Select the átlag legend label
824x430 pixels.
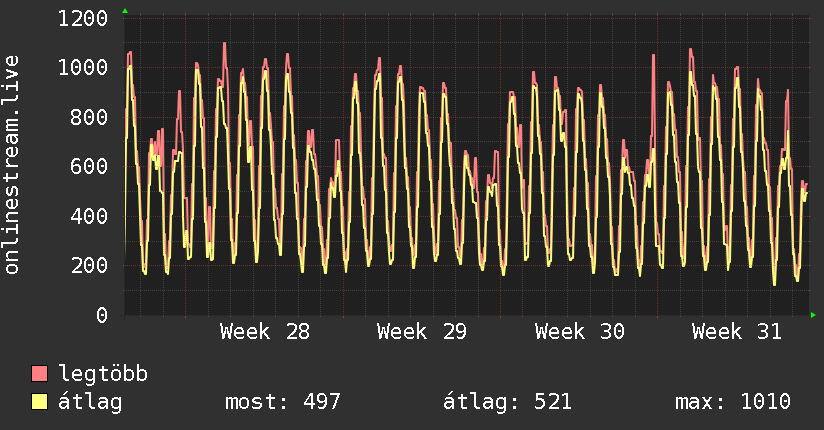(x=90, y=402)
